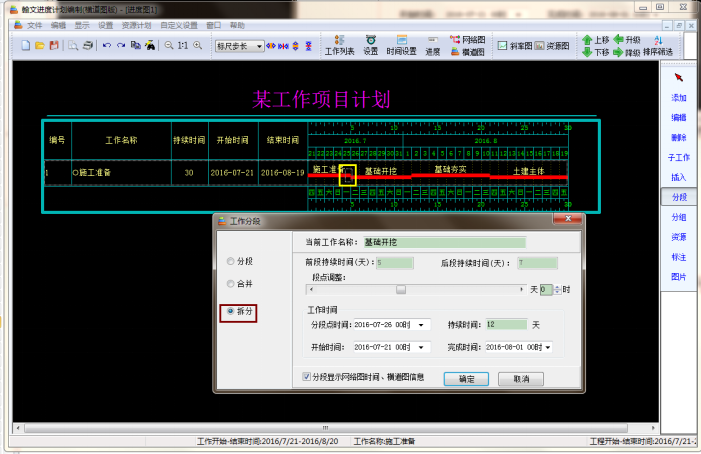The height and width of the screenshot is (454, 701).
Task: Click the 段点调整 slider thumb
Action: [401, 289]
